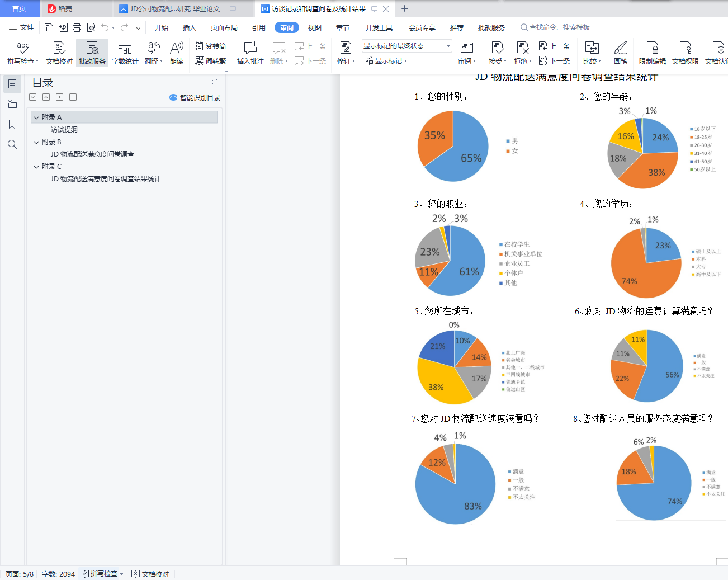Click the 画笔 pen tool

(x=621, y=53)
